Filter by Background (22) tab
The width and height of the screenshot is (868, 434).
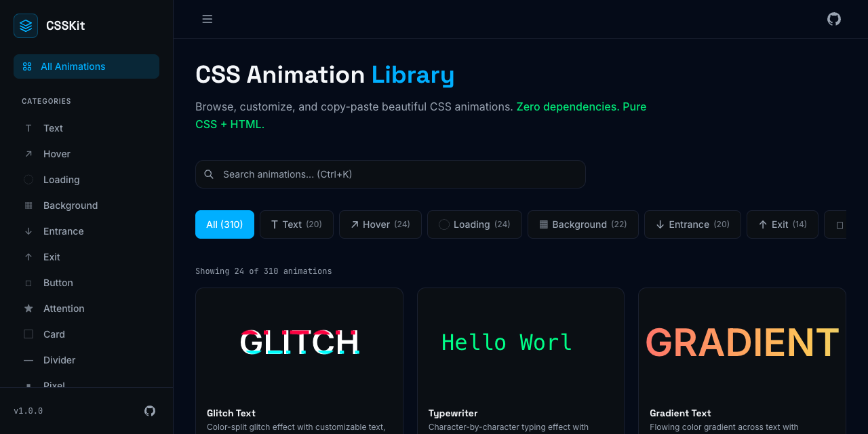click(583, 224)
